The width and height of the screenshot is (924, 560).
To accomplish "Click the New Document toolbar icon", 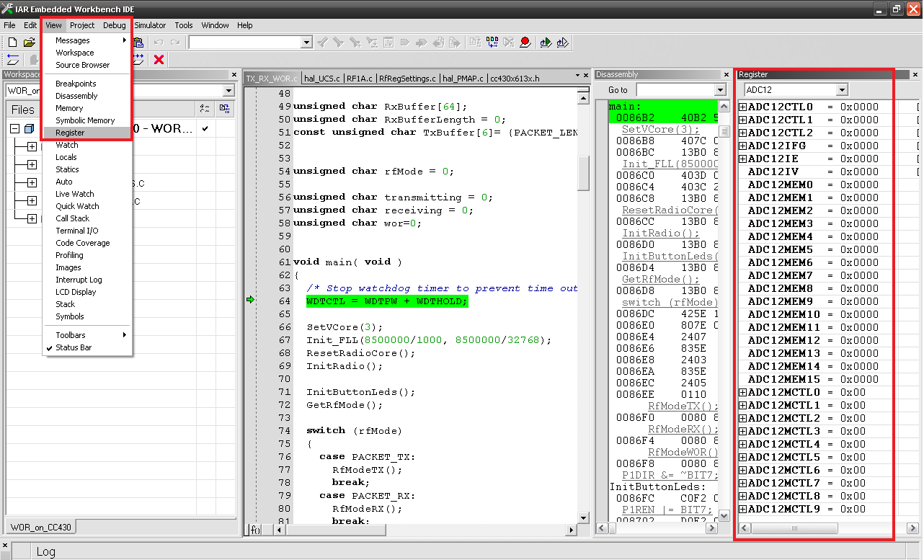I will (x=12, y=43).
